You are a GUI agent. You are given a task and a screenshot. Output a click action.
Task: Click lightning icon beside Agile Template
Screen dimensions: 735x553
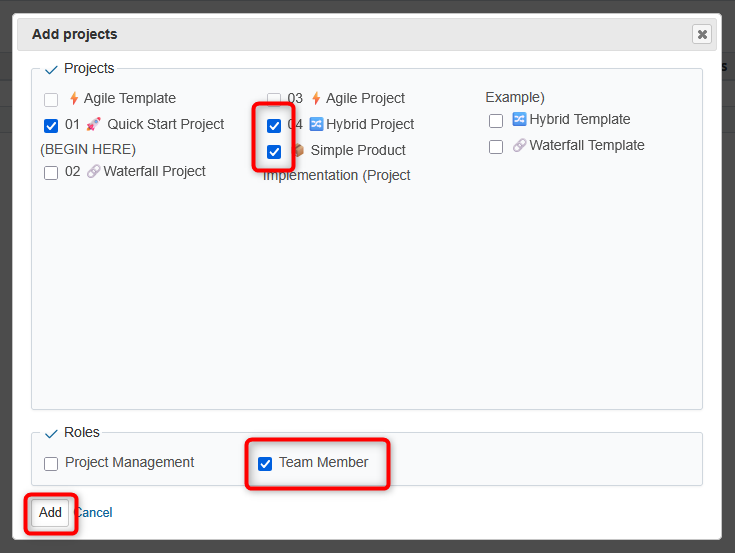[73, 99]
